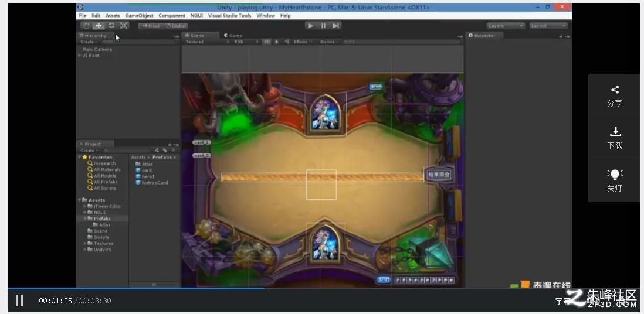Expand the iTweenEditor folder

(x=85, y=206)
